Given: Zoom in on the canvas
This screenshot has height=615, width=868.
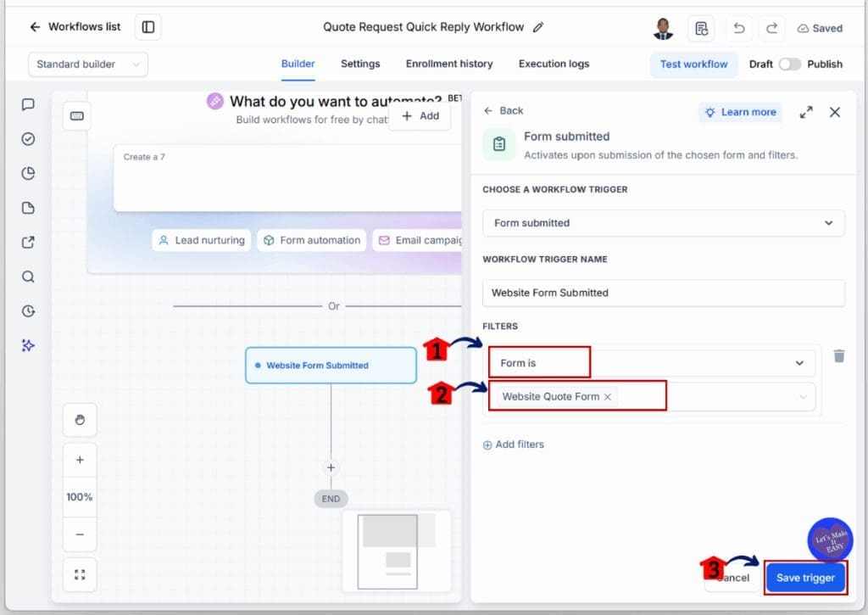Looking at the screenshot, I should pyautogui.click(x=80, y=460).
